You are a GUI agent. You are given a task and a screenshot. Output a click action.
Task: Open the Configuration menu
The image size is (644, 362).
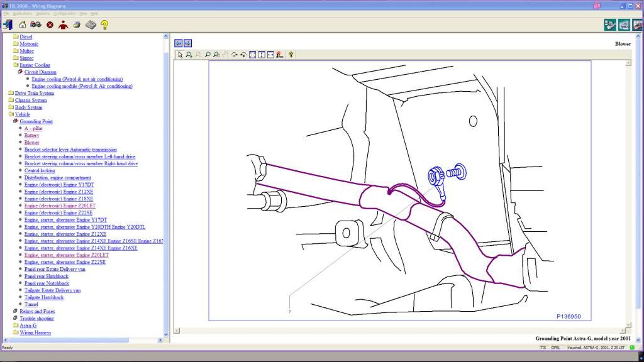pos(64,13)
